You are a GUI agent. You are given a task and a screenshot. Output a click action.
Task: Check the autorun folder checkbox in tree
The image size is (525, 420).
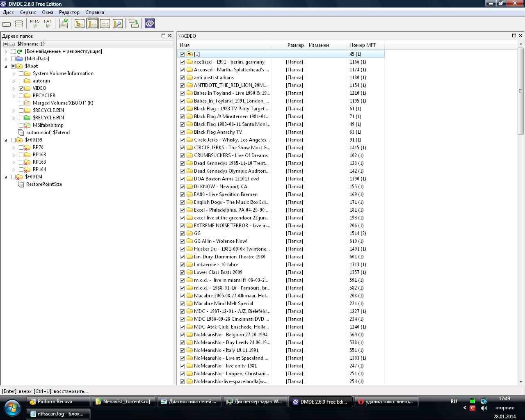(21, 81)
